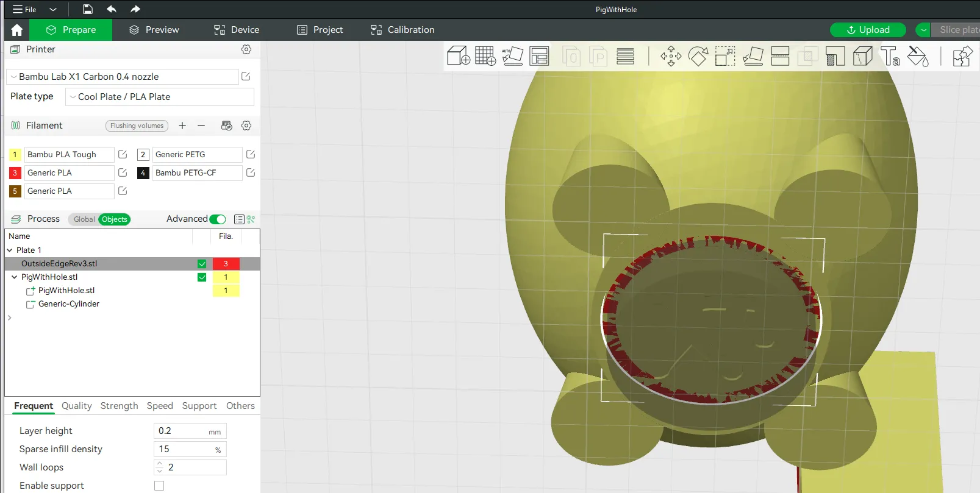980x493 pixels.
Task: Select the Auto orient tool
Action: 512,56
